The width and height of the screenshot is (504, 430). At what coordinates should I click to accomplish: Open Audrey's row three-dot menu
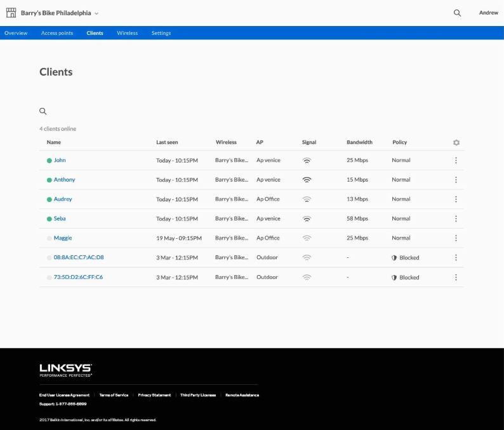click(x=456, y=199)
